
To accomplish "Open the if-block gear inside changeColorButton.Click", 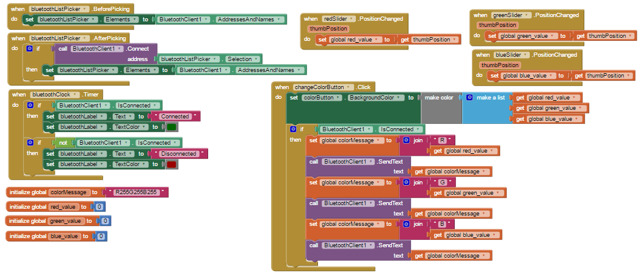I will pos(294,129).
